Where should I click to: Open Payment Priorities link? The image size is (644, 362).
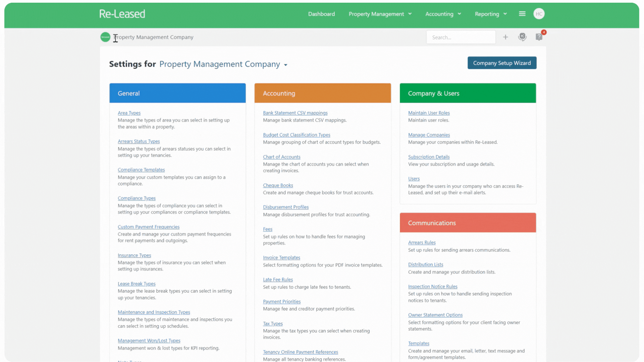282,302
